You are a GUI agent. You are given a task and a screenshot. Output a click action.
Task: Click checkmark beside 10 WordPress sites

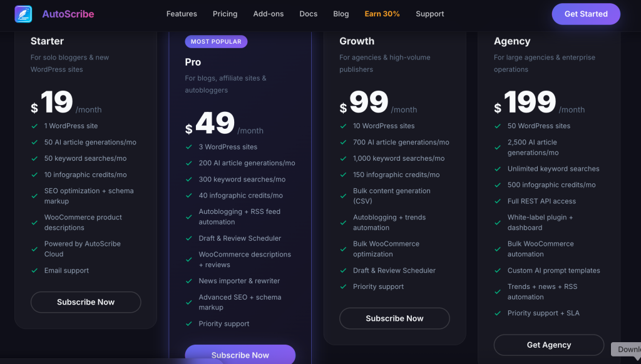[344, 126]
